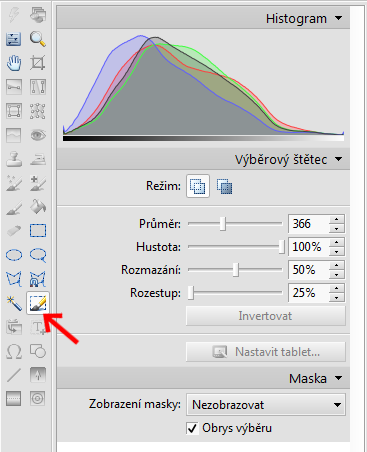Select the radial filter tool
Image resolution: width=367 pixels, height=452 pixels.
pyautogui.click(x=38, y=398)
